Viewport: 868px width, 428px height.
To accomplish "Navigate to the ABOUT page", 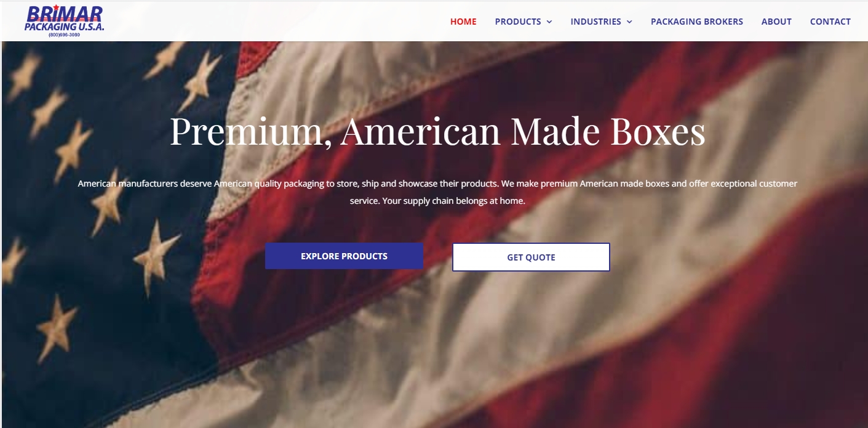I will (x=776, y=22).
